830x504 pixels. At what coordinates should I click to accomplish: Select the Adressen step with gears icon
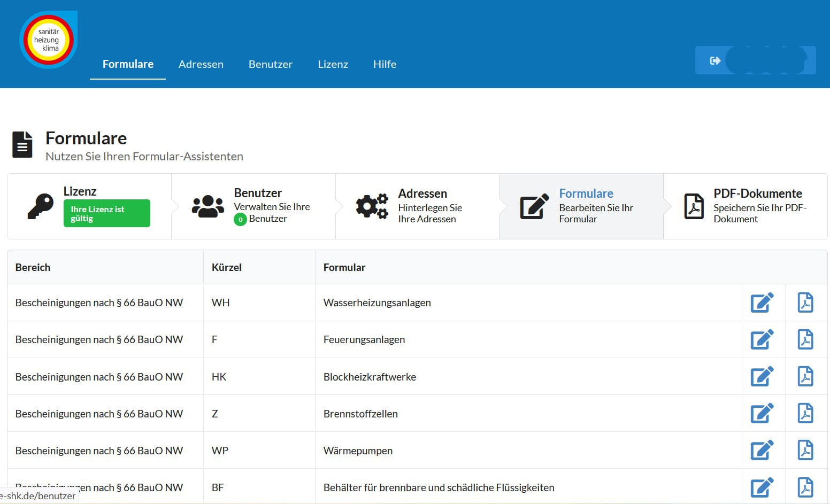pyautogui.click(x=417, y=206)
